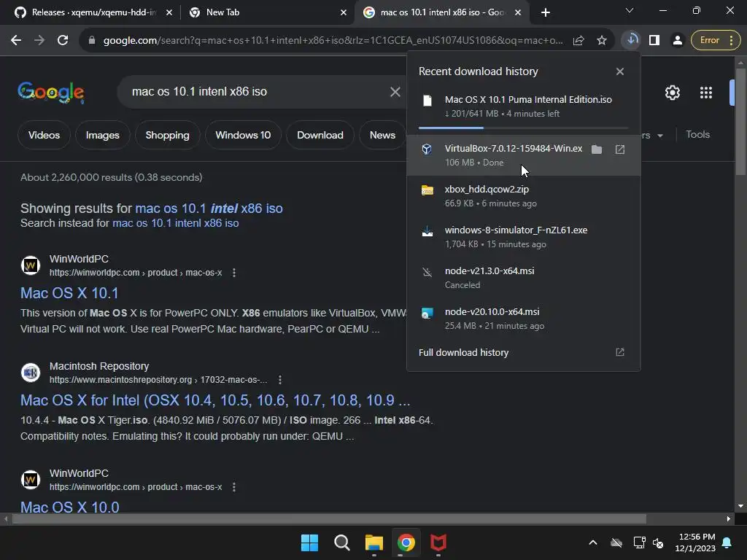Filter results by Images

(x=102, y=135)
